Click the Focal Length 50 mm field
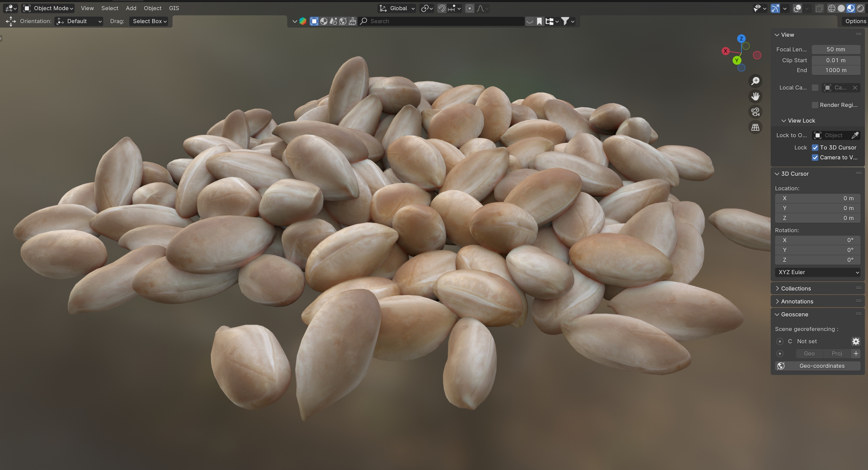The image size is (868, 470). pyautogui.click(x=836, y=49)
